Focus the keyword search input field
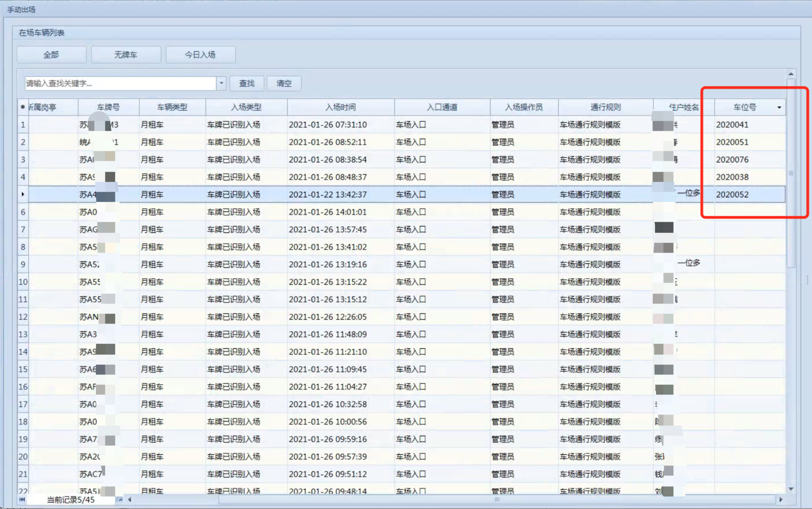Viewport: 812px width, 509px height. (x=121, y=83)
